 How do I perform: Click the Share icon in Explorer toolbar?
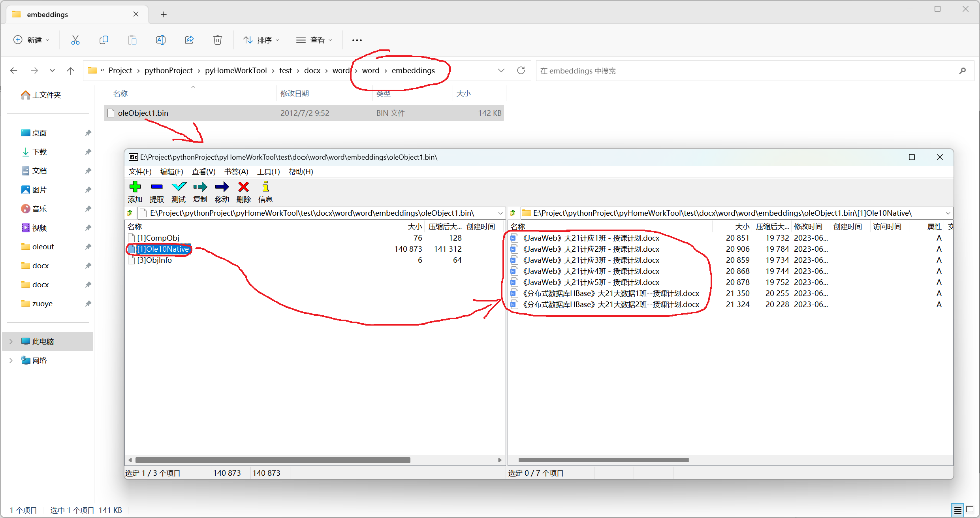tap(189, 40)
